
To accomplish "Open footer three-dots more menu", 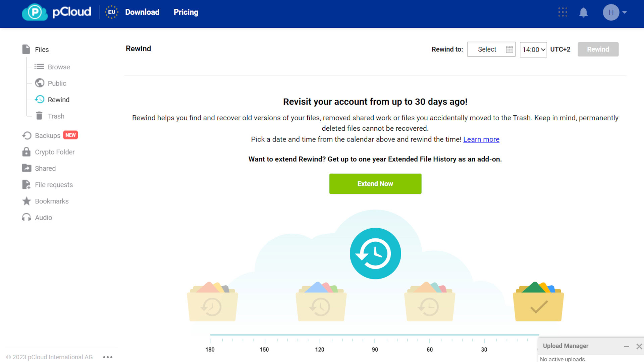I will pyautogui.click(x=108, y=357).
